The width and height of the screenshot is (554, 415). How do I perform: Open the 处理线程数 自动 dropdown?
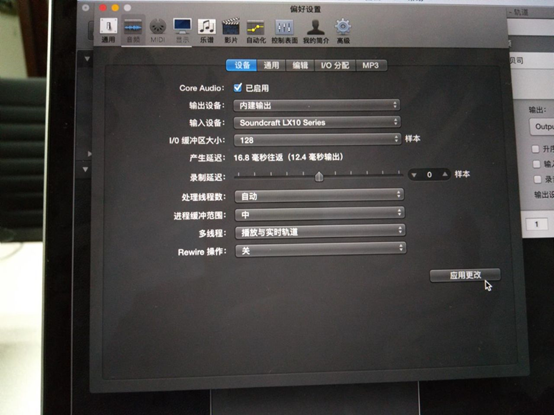[319, 195]
